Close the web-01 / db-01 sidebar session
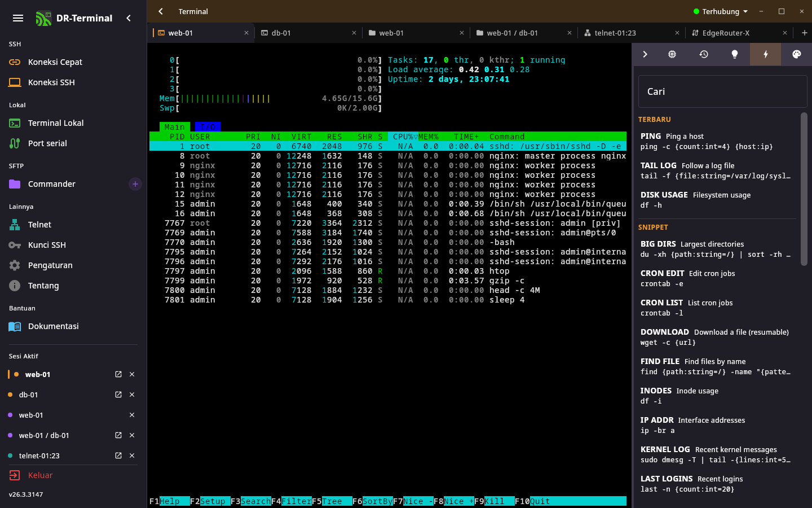 (132, 435)
